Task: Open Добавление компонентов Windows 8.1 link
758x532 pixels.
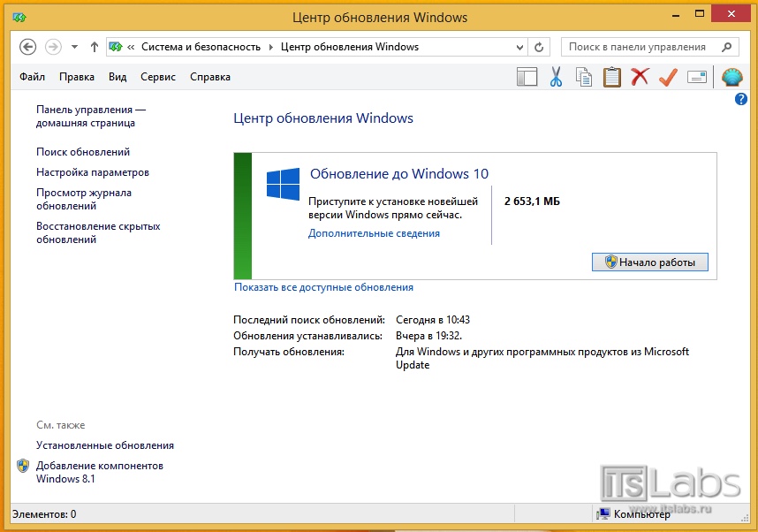Action: (x=100, y=472)
